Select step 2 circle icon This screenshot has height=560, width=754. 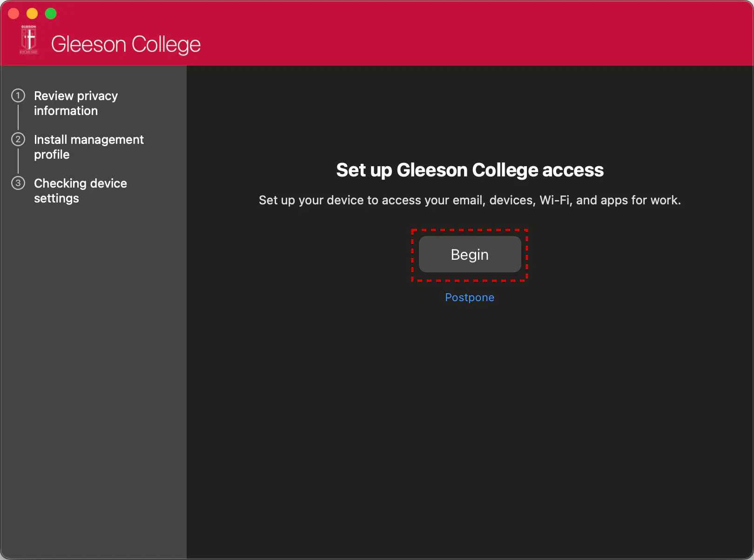point(18,139)
